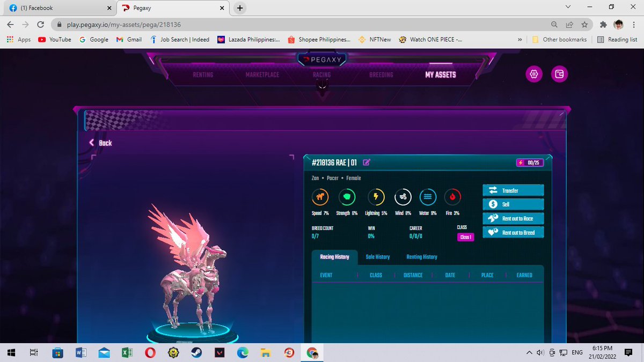Open the Marketplace menu
The height and width of the screenshot is (362, 644).
coord(262,75)
